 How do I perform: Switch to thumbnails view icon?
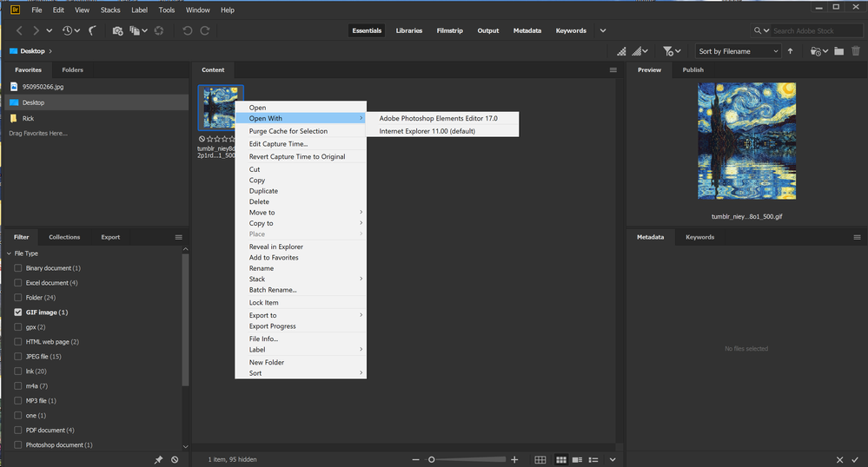point(561,460)
